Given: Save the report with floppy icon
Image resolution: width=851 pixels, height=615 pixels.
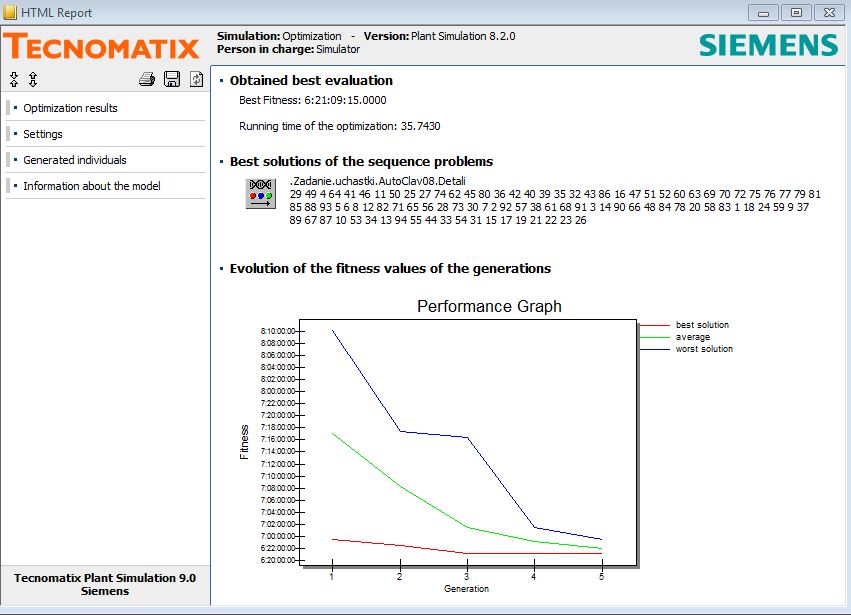Looking at the screenshot, I should 172,79.
